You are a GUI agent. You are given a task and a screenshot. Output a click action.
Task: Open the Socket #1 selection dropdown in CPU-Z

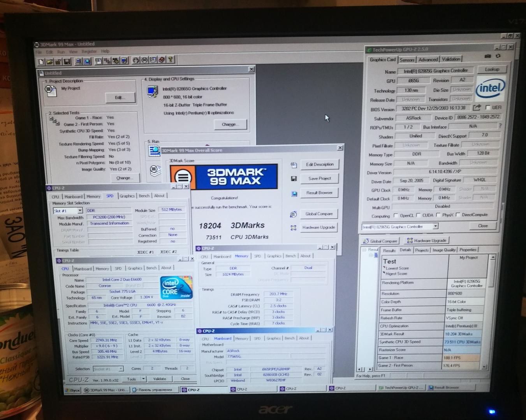[121, 368]
